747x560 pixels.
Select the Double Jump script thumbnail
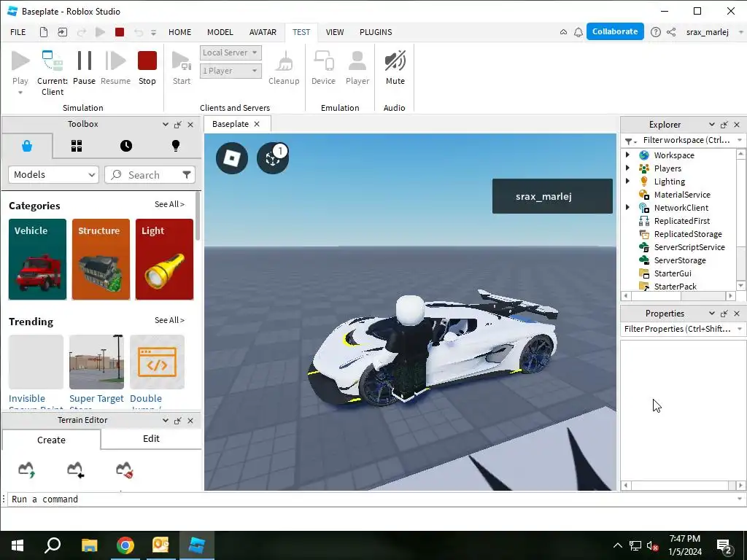point(158,362)
